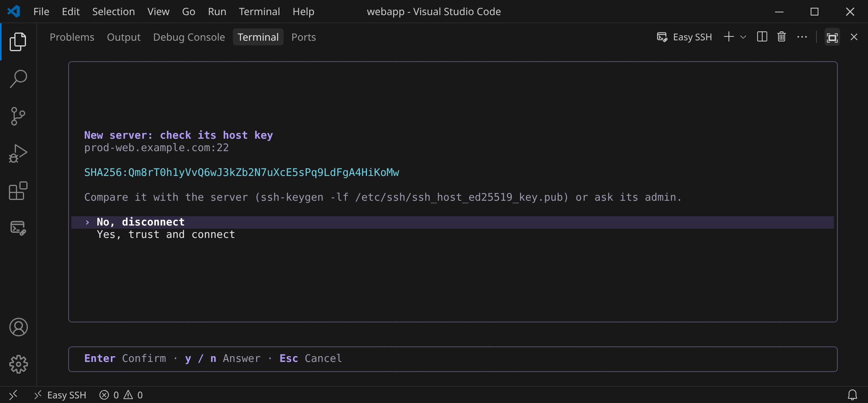The width and height of the screenshot is (868, 403).
Task: Open the Run and Debug view
Action: click(x=18, y=153)
